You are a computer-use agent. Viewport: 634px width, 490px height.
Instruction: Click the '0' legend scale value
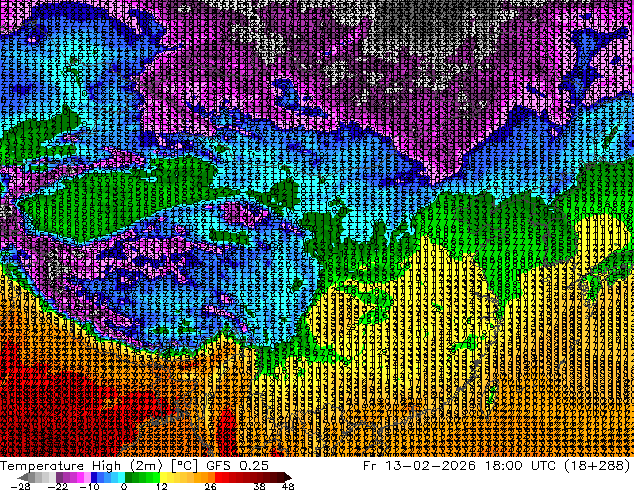point(124,486)
